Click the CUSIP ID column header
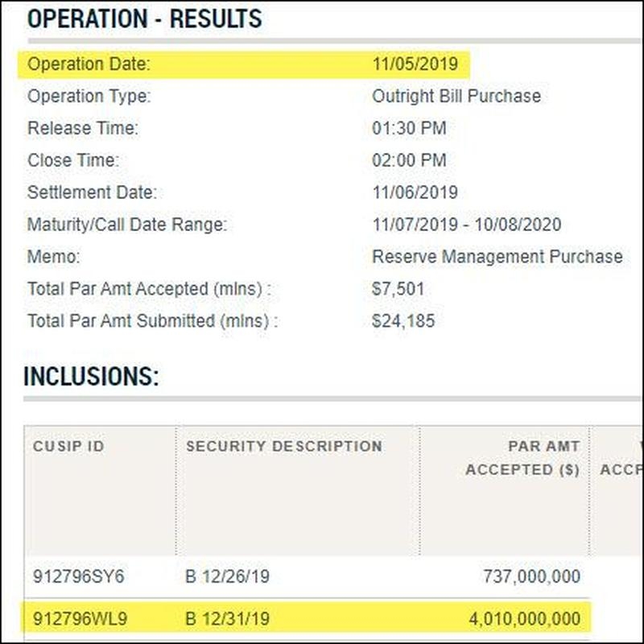The height and width of the screenshot is (644, 644). [68, 447]
